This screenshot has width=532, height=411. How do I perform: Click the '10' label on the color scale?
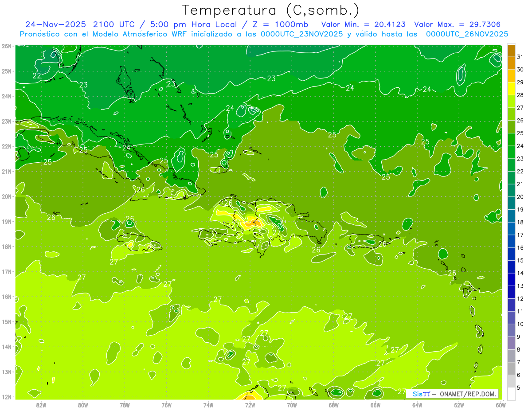(x=520, y=324)
